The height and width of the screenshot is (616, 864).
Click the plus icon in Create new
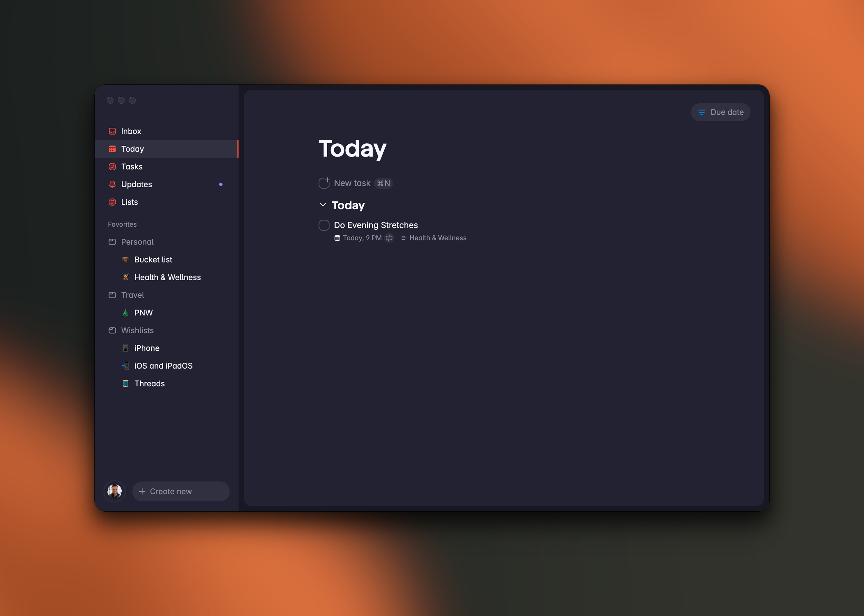[142, 492]
